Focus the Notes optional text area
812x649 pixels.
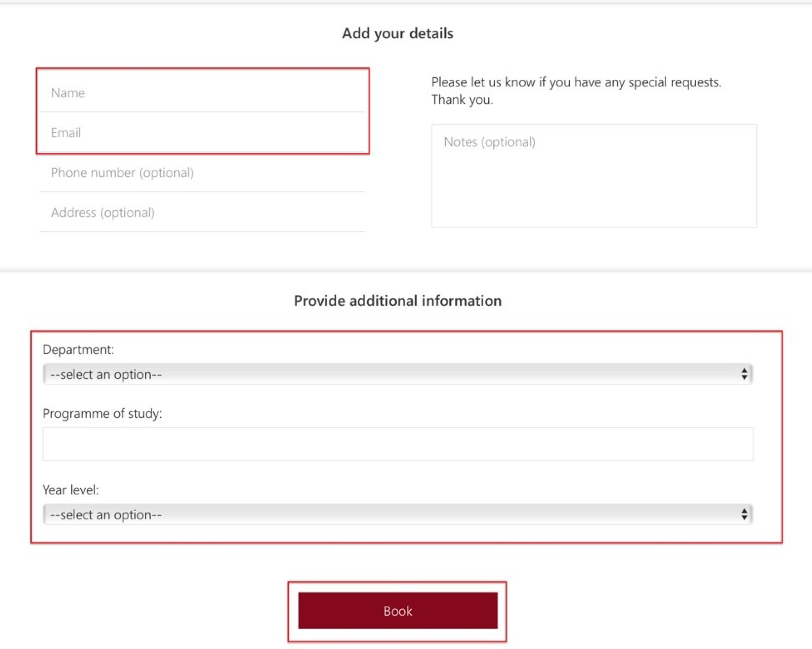click(x=594, y=175)
